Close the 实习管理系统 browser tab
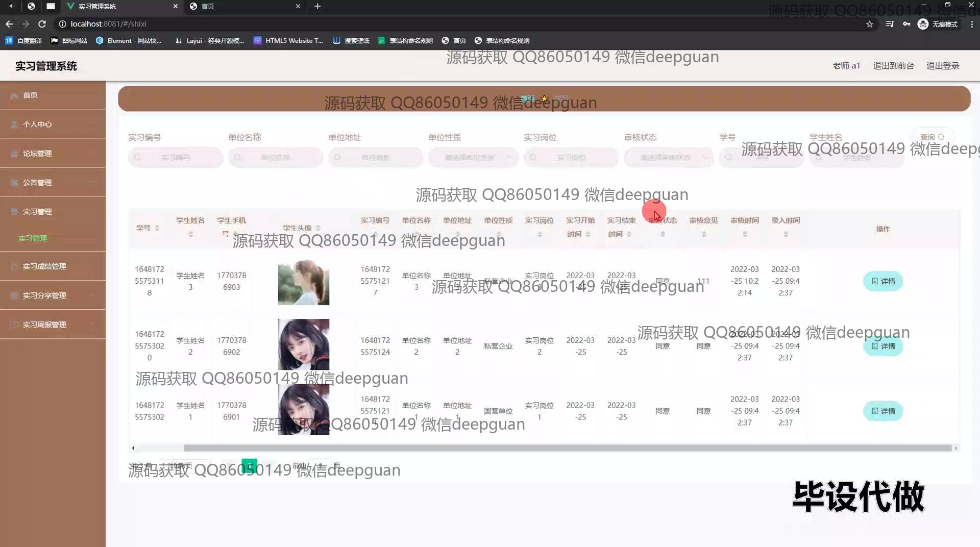Screen dimensions: 980x547 pos(176,6)
